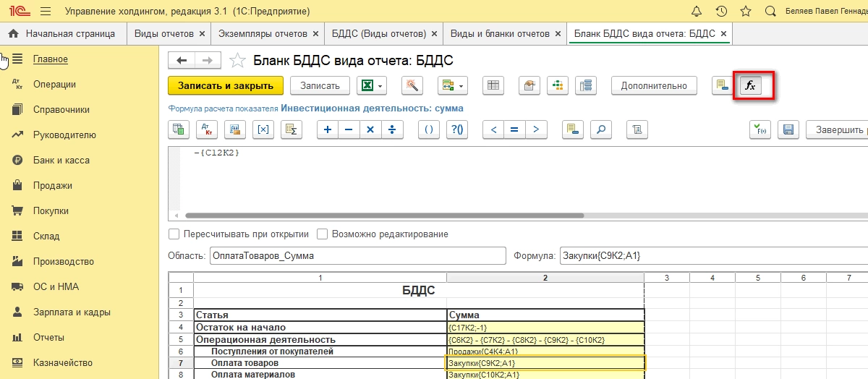Insert the division operator into the formula

pyautogui.click(x=391, y=129)
